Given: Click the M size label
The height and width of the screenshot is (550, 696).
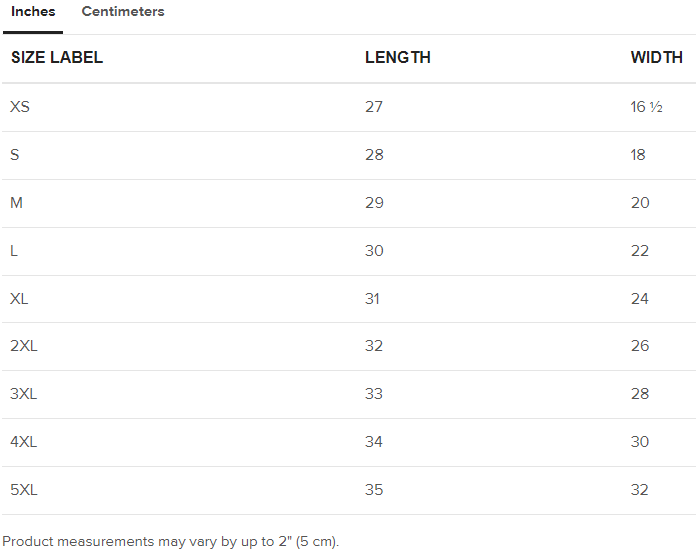Looking at the screenshot, I should click(x=17, y=203).
